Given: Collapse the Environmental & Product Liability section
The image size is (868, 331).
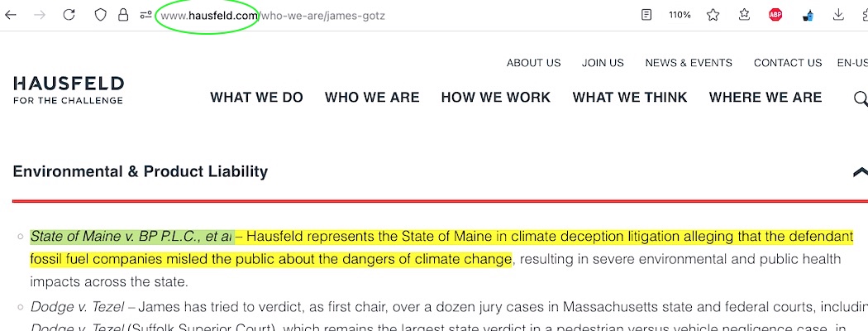Looking at the screenshot, I should click(859, 172).
